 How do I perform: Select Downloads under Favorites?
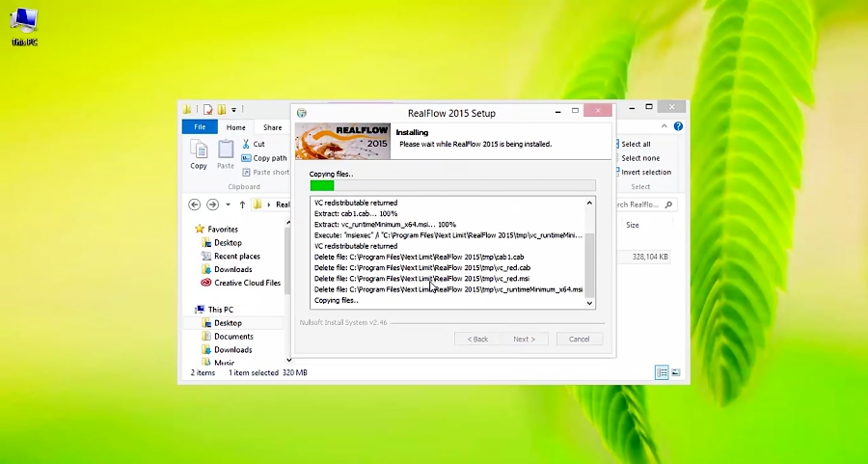[x=227, y=269]
